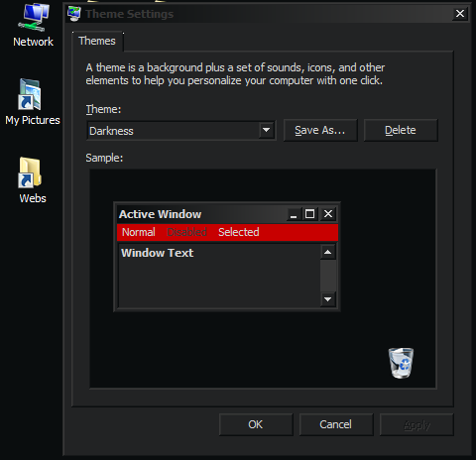476x460 pixels.
Task: Click the Theme Settings title bar icon
Action: pos(74,14)
